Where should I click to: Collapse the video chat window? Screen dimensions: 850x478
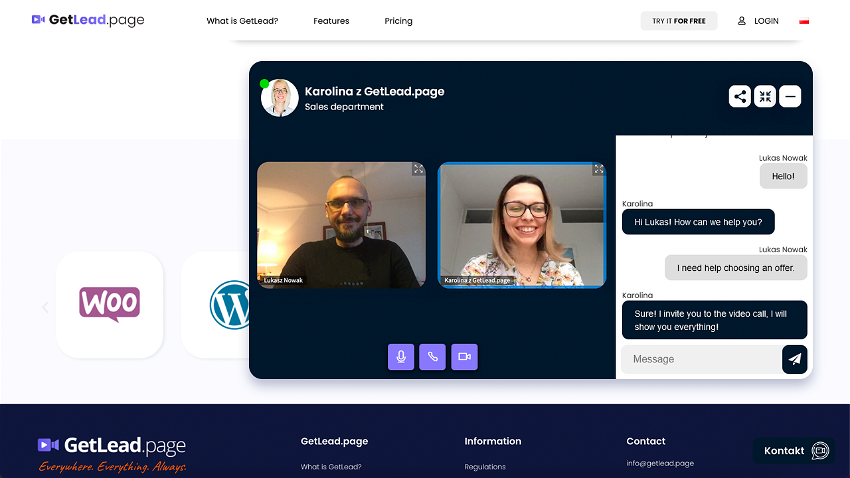pos(765,96)
